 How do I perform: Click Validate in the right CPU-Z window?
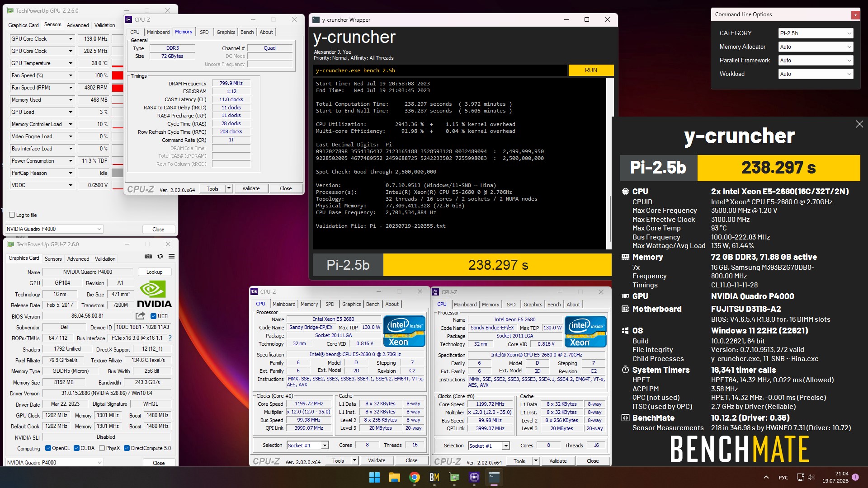(558, 461)
